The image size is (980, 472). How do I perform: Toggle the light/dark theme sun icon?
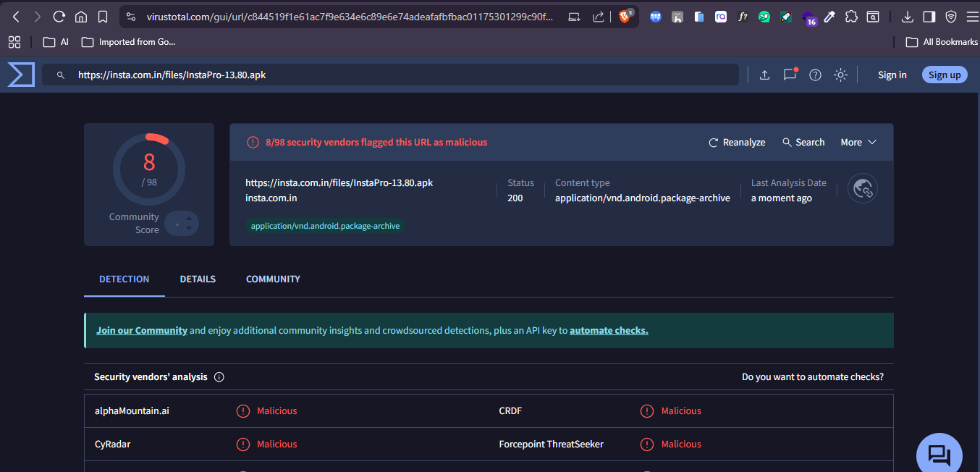point(840,75)
